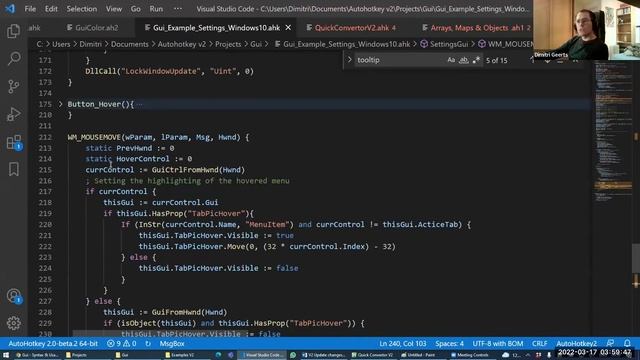The image size is (640, 360).
Task: Open the Manage gear menu
Action: 13,323
